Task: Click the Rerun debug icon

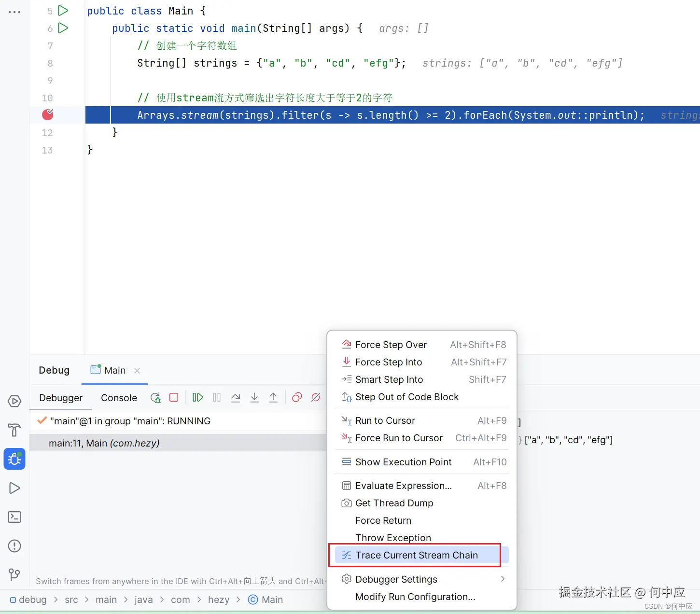Action: (x=155, y=398)
